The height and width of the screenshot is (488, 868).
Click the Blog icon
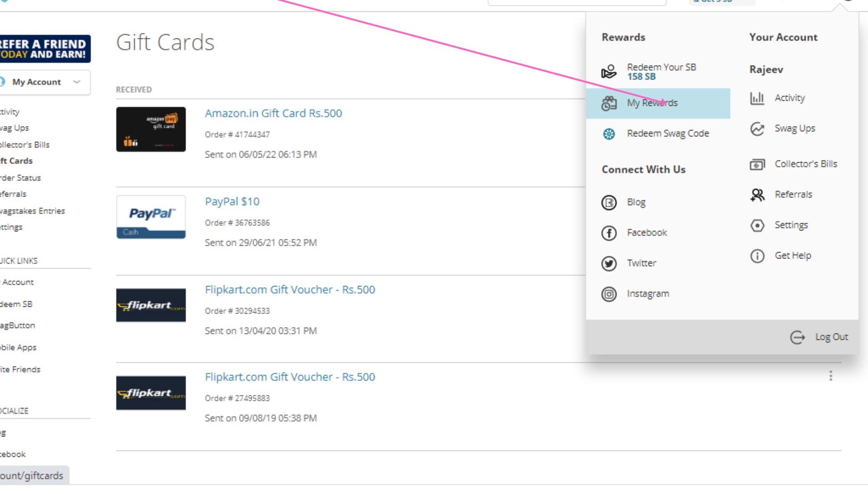609,202
